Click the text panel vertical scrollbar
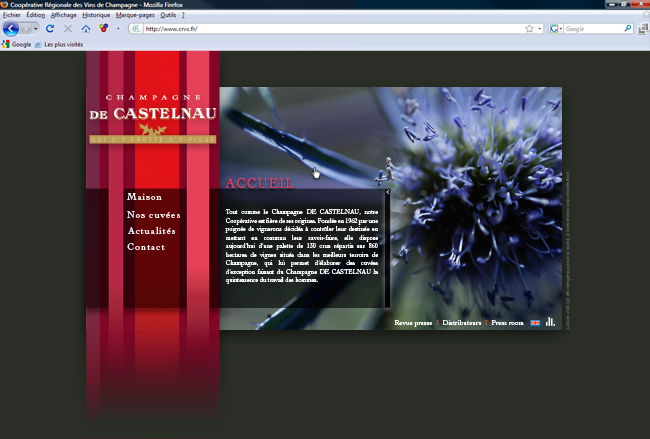Image resolution: width=650 pixels, height=439 pixels. tap(388, 251)
